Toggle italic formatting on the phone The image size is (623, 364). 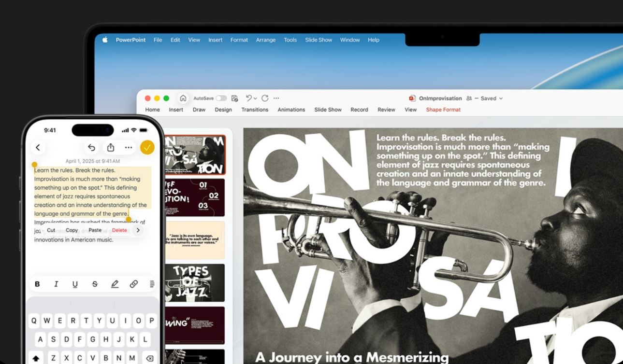56,284
